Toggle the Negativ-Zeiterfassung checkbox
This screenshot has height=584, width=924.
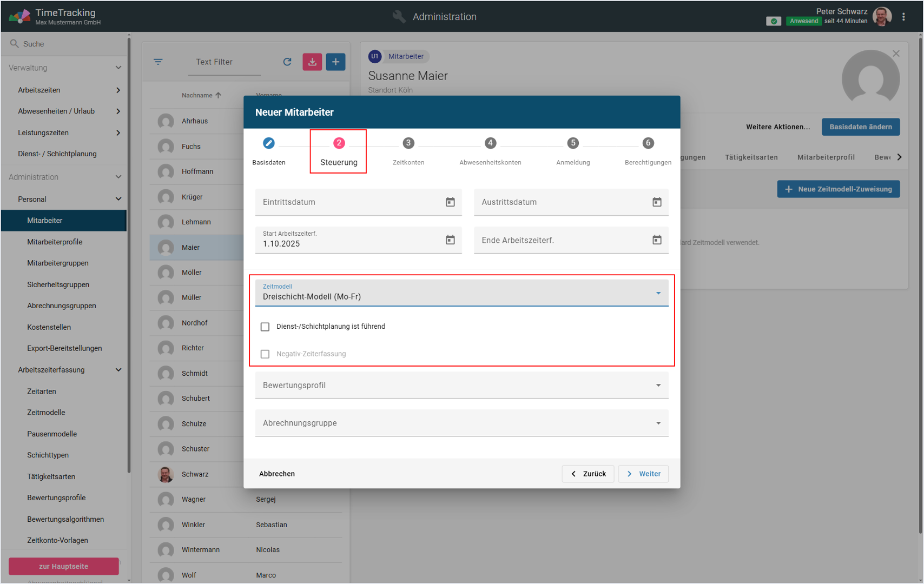[265, 354]
